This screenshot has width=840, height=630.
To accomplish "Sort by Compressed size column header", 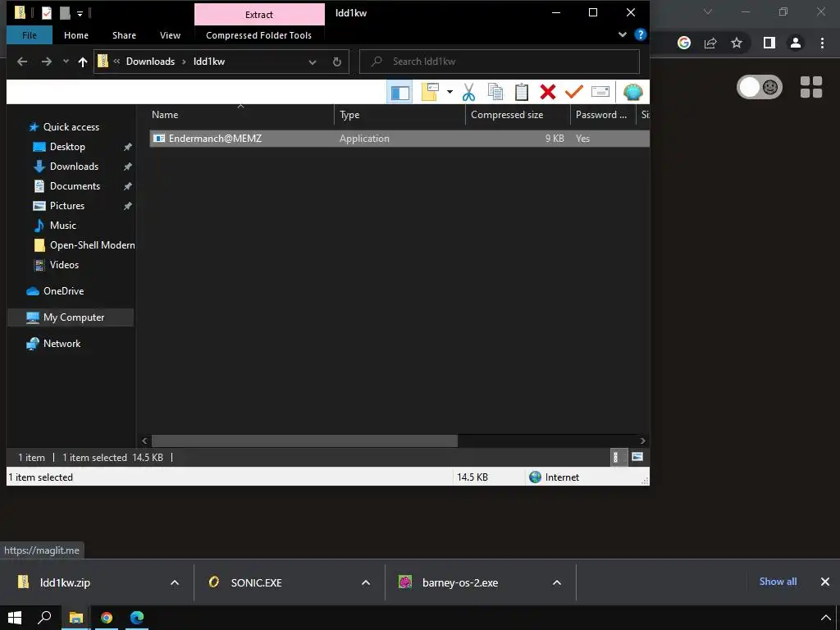I will pos(518,115).
